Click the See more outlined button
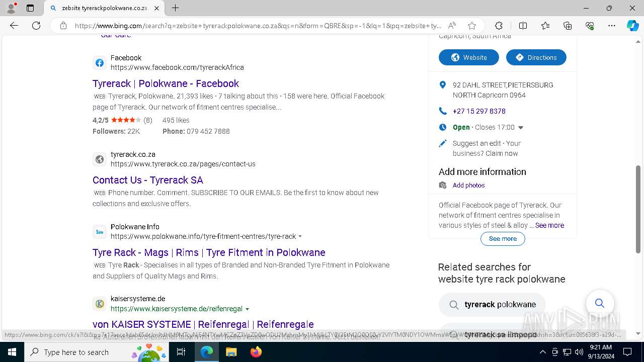 click(503, 238)
